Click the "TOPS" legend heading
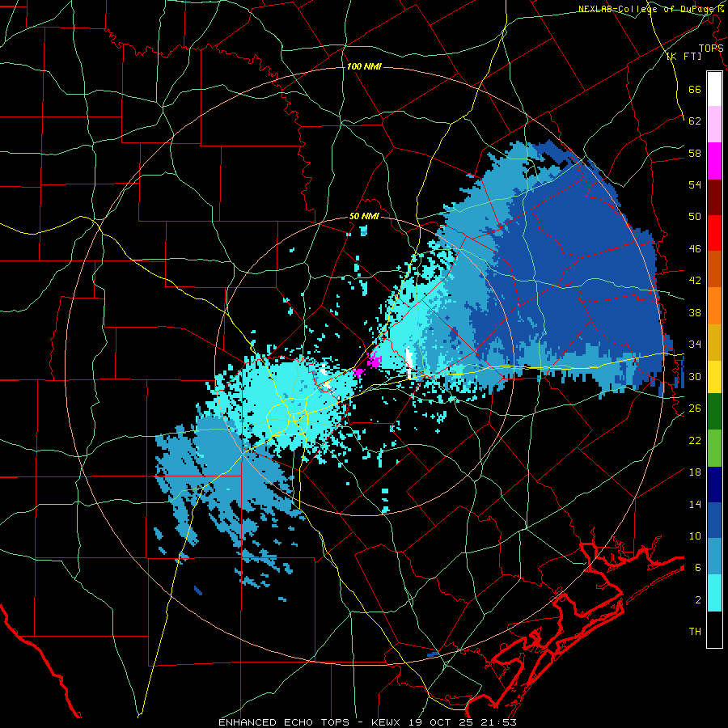Image resolution: width=728 pixels, height=728 pixels. 711,48
